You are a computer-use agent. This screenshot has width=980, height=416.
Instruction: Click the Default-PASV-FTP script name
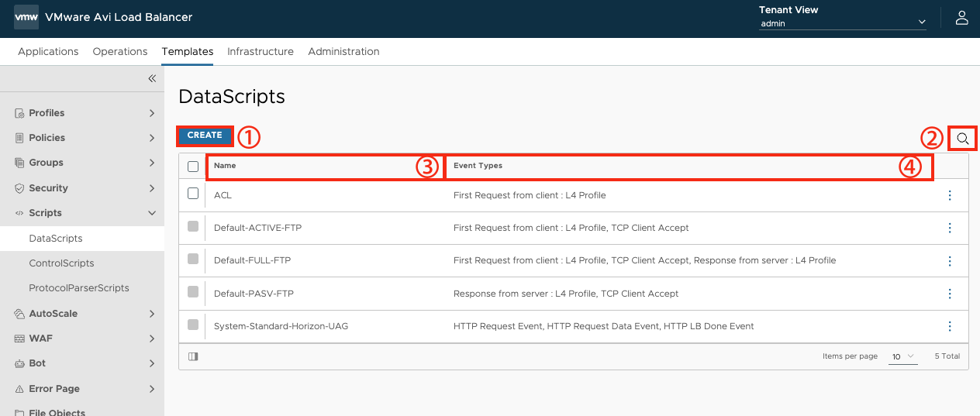click(x=254, y=294)
